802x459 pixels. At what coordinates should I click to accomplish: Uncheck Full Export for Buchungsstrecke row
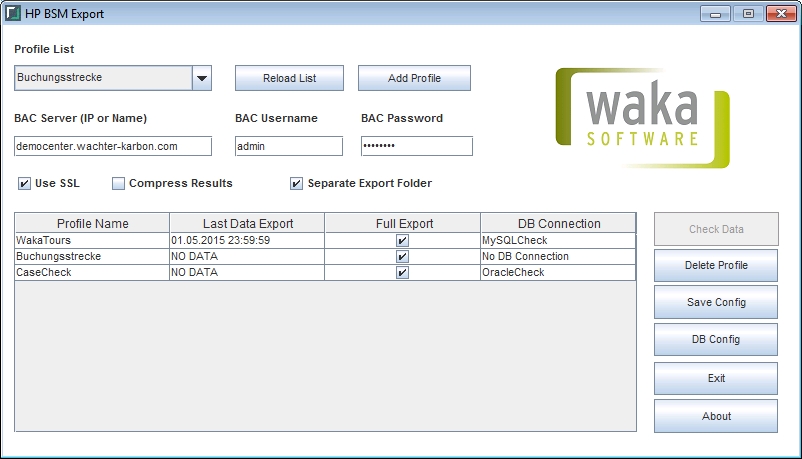point(403,256)
